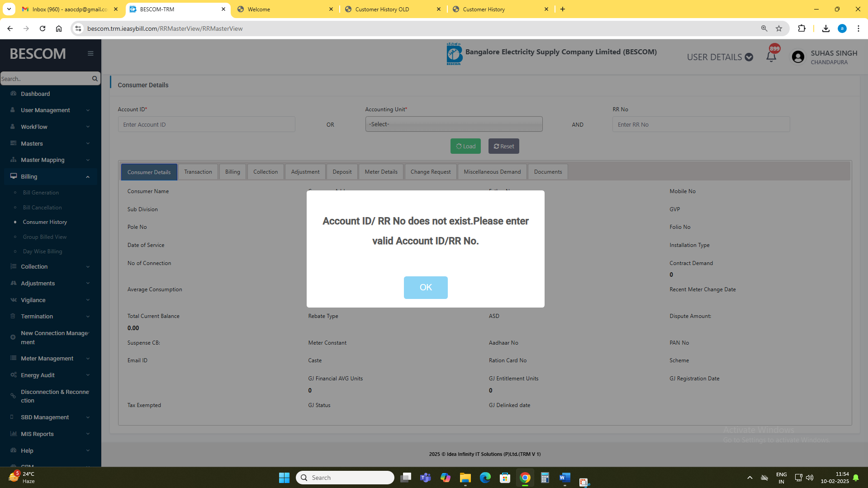Image resolution: width=868 pixels, height=488 pixels.
Task: Open Microsoft Edge from taskbar
Action: (485, 478)
